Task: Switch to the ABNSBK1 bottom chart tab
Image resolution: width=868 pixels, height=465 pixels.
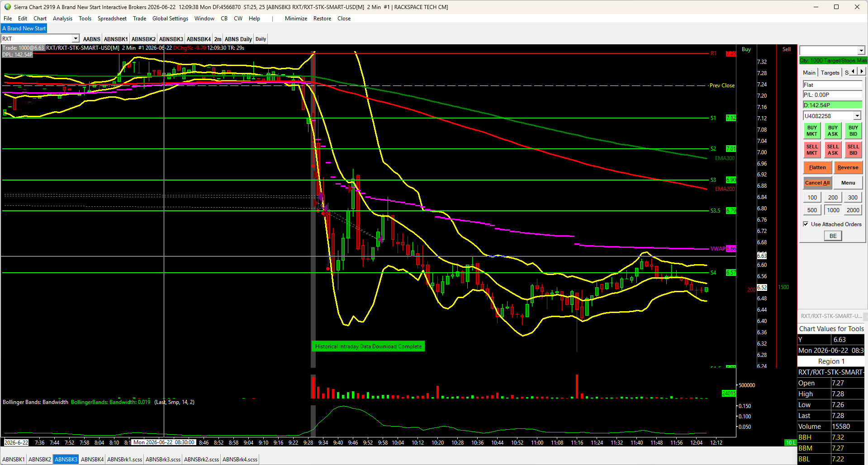Action: click(13, 460)
